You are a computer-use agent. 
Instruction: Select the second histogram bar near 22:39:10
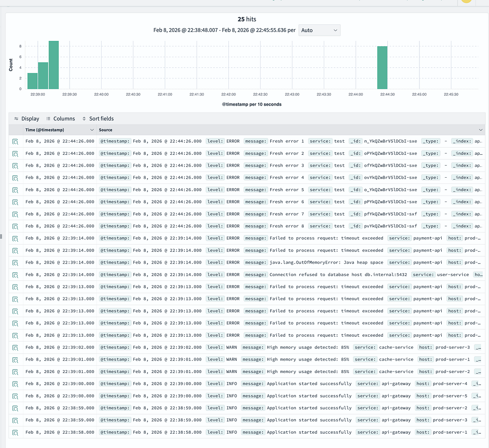pos(43,76)
